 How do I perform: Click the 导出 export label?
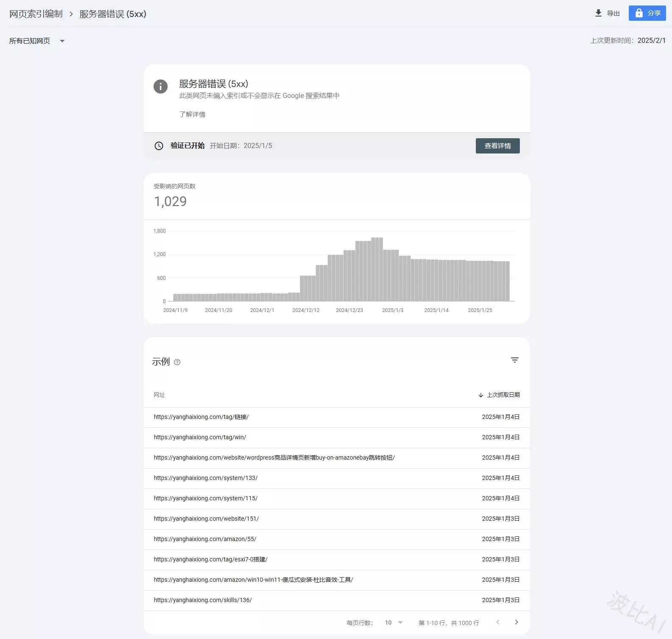(x=613, y=14)
